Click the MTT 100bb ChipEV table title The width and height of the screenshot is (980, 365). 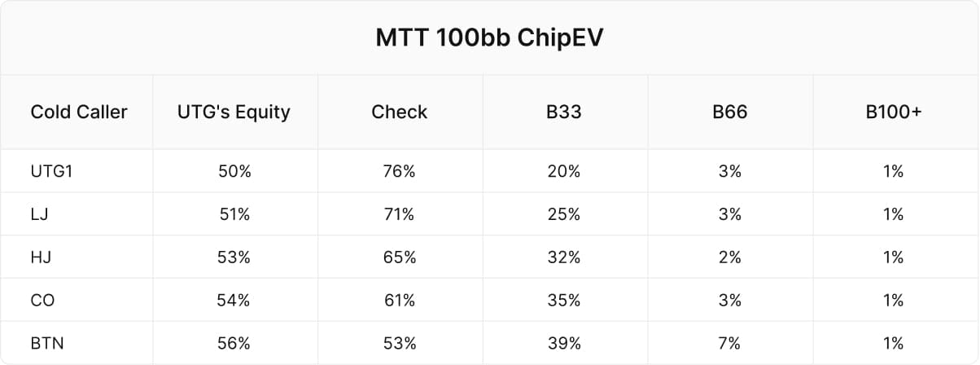pos(489,38)
